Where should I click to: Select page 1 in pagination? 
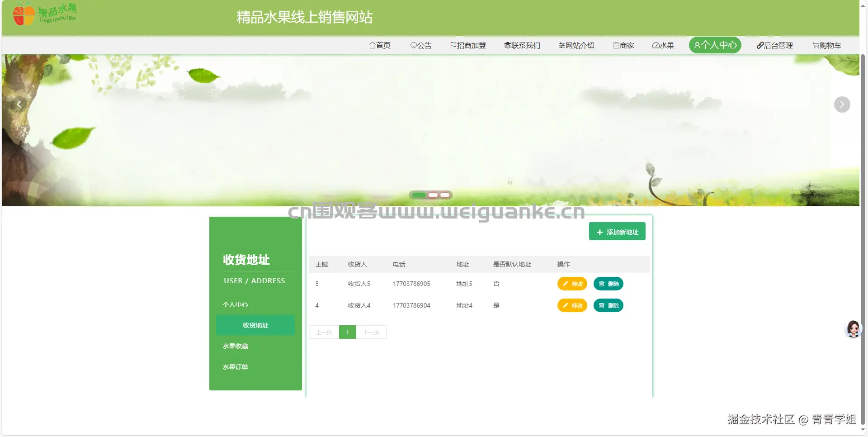(348, 332)
